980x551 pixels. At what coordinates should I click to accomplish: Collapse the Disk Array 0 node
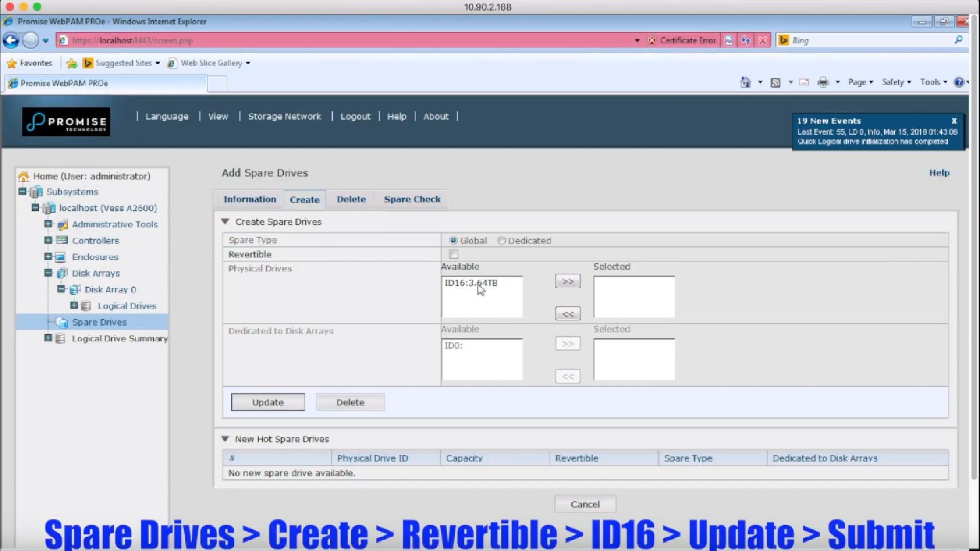tap(61, 289)
